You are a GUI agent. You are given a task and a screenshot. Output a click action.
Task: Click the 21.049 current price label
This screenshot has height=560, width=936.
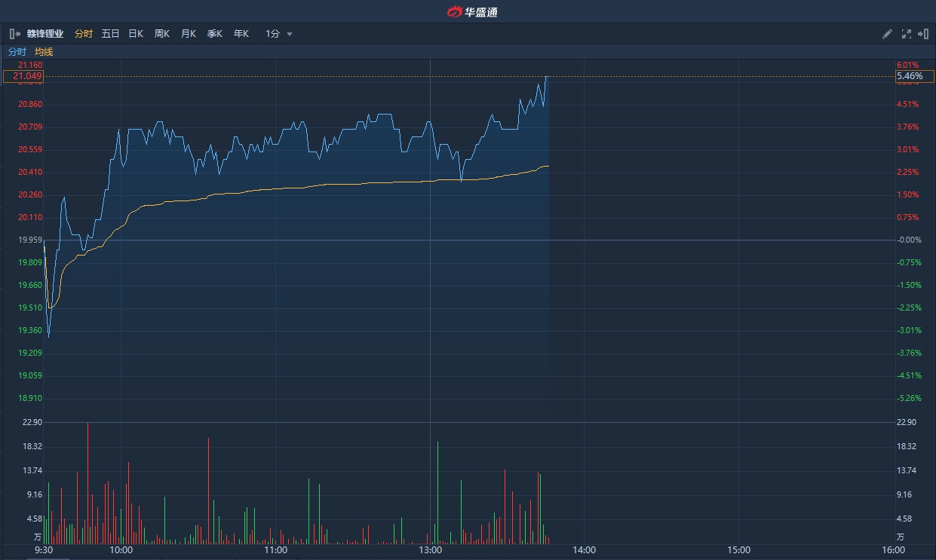(x=24, y=76)
